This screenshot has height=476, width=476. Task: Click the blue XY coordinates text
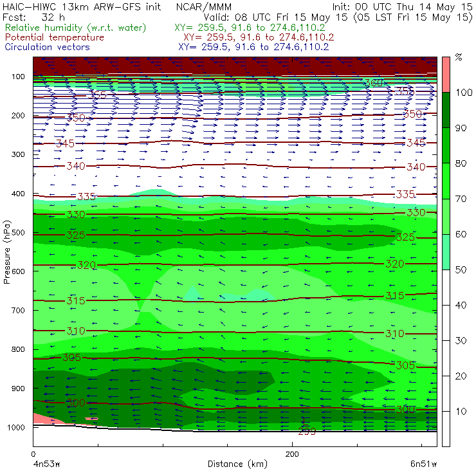[253, 47]
